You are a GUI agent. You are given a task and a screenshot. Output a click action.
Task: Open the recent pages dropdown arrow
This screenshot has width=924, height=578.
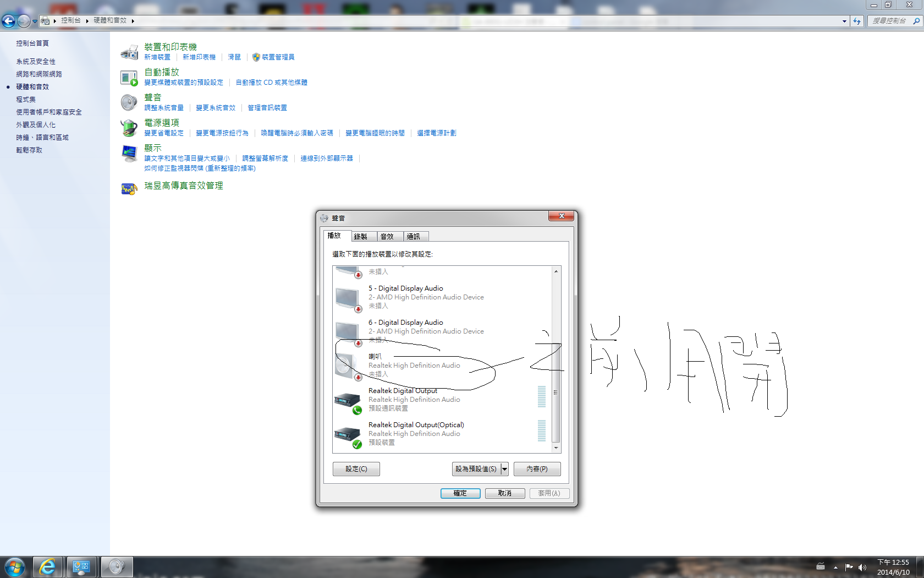(x=35, y=21)
